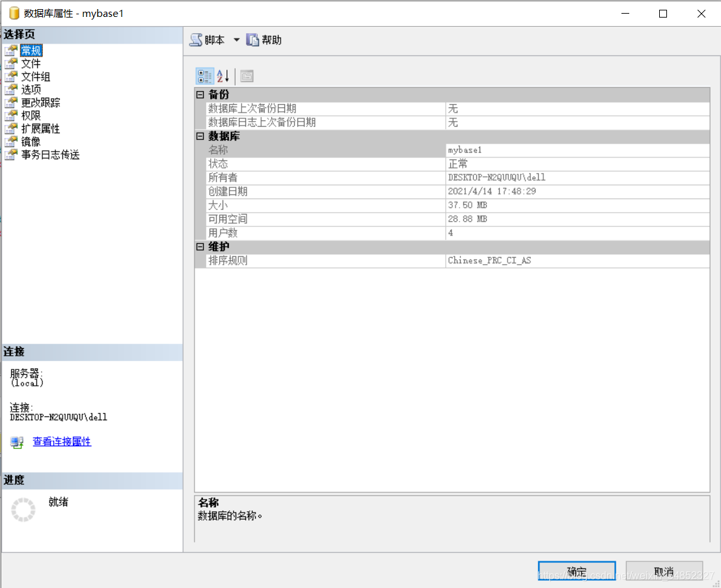Select the 排序规则 property row

click(x=458, y=261)
